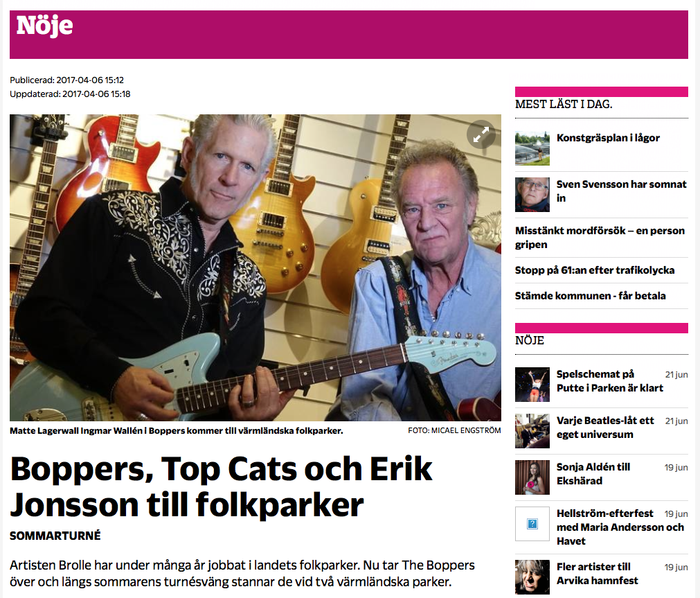Open the Nöje section header
Image resolution: width=700 pixels, height=598 pixels.
point(44,26)
